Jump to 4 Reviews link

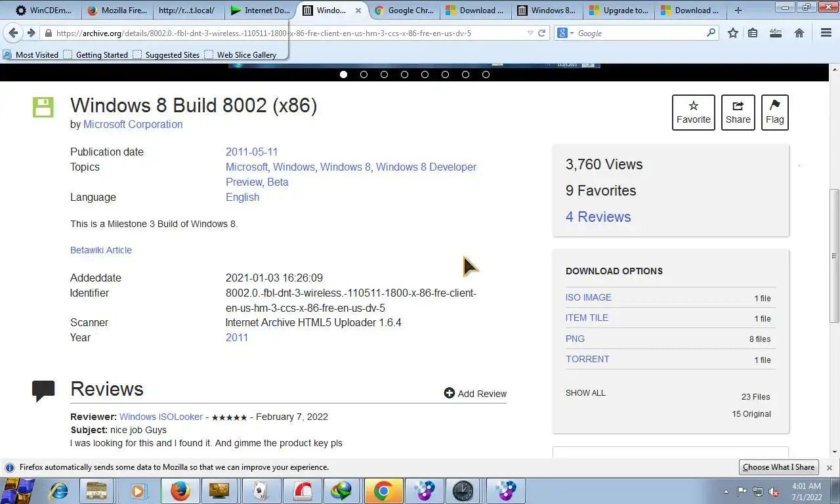598,217
